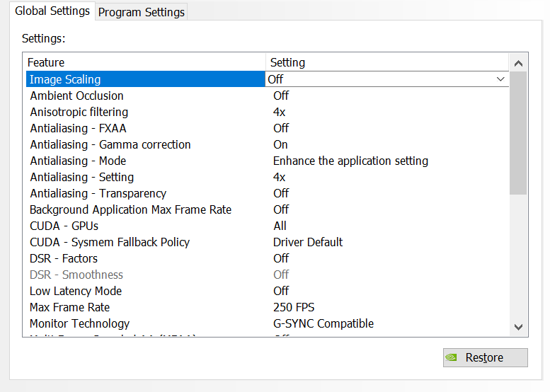The width and height of the screenshot is (550, 392).
Task: Click the Driver Default value
Action: pyautogui.click(x=308, y=242)
